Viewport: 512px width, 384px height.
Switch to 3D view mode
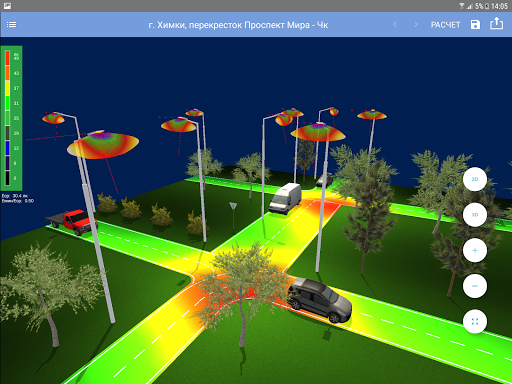(x=475, y=215)
